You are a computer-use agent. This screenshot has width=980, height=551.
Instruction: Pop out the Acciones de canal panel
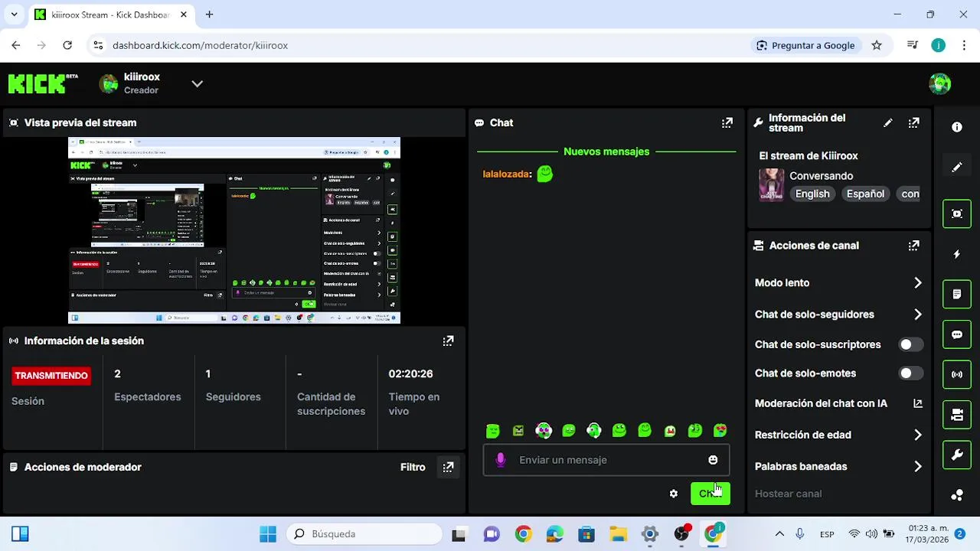tap(914, 246)
